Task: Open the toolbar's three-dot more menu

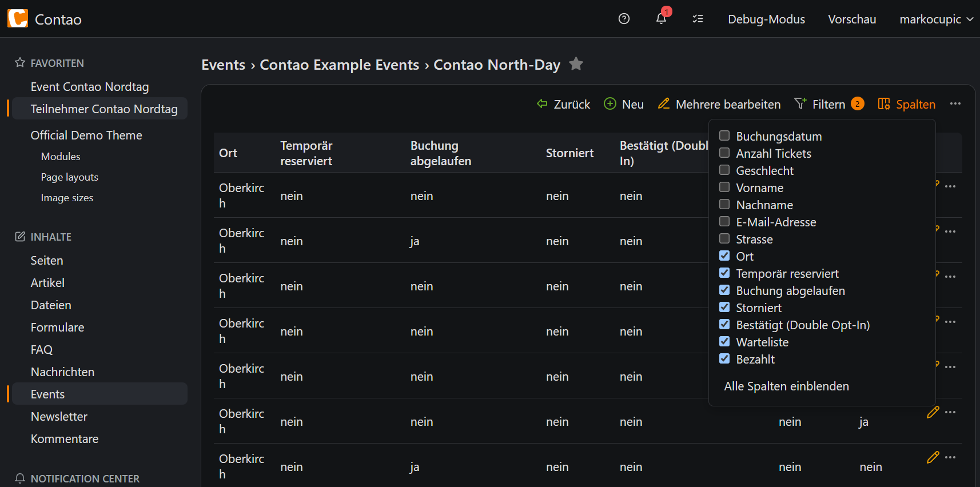Action: click(x=955, y=104)
